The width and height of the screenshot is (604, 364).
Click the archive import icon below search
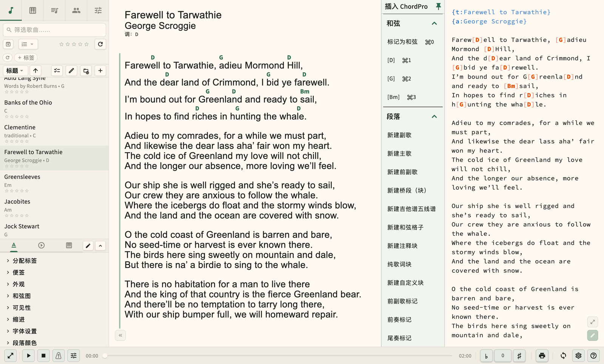click(8, 44)
